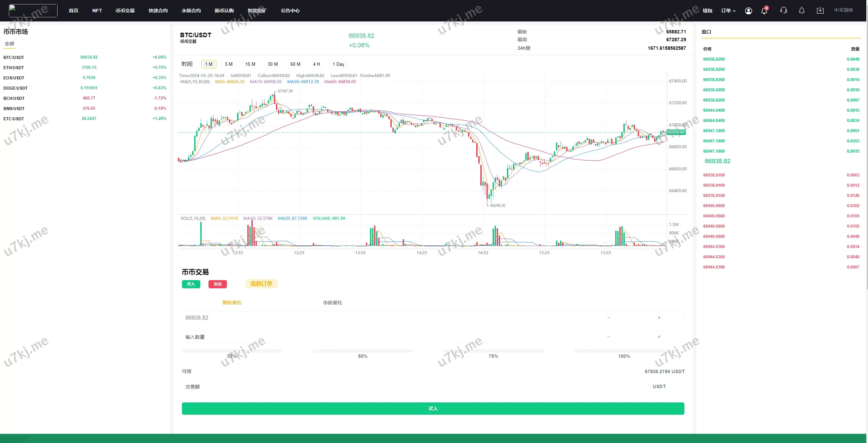Image resolution: width=868 pixels, height=443 pixels.
Task: Switch to 买入 buy mode
Action: 191,284
